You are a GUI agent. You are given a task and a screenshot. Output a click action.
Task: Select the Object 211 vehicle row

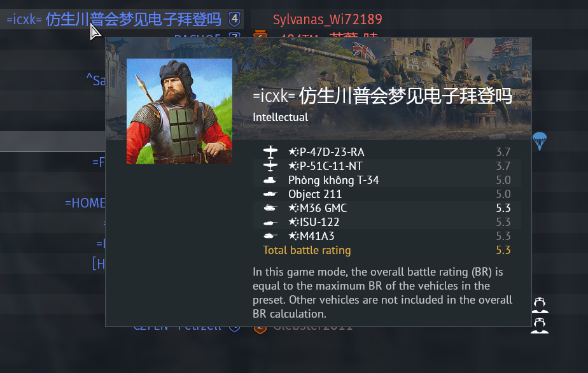(387, 194)
